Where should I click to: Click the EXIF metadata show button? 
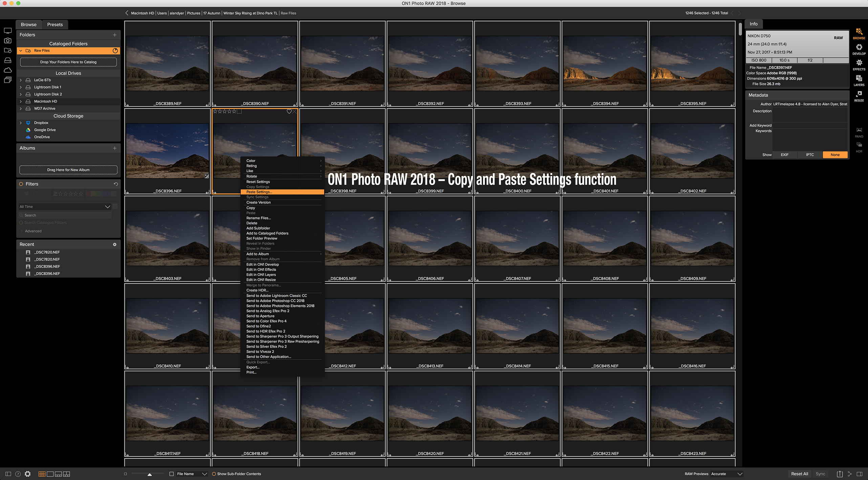(784, 155)
